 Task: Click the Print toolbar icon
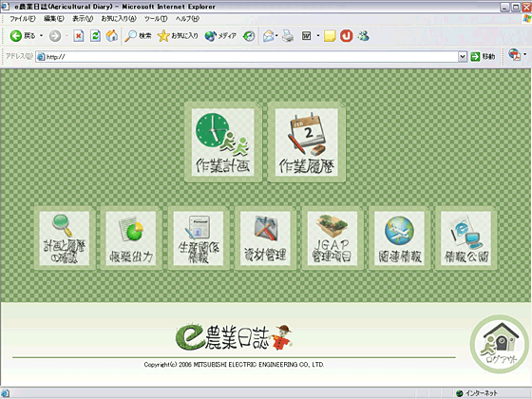pyautogui.click(x=288, y=36)
